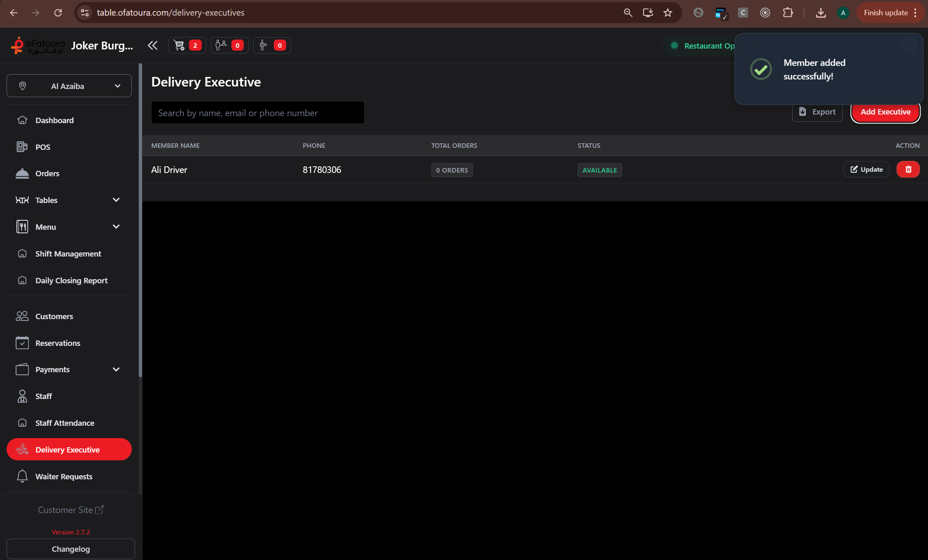Open the Staff Attendance page
This screenshot has width=928, height=560.
pos(65,423)
